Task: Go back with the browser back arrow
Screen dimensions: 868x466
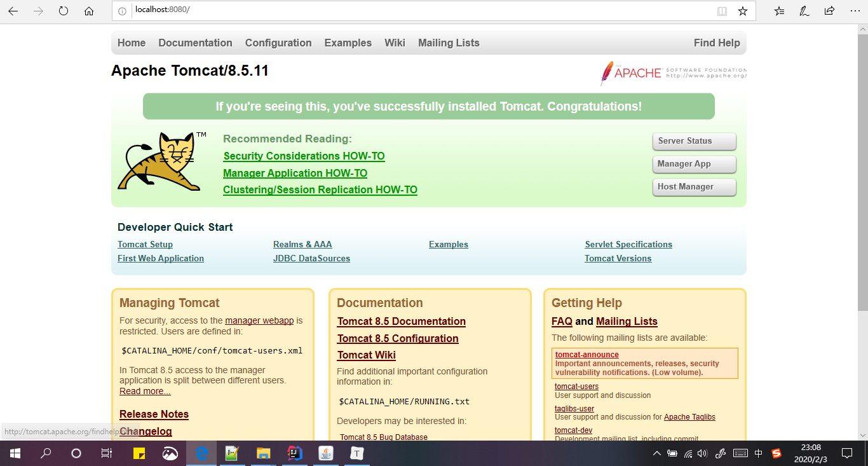Action: pos(13,11)
